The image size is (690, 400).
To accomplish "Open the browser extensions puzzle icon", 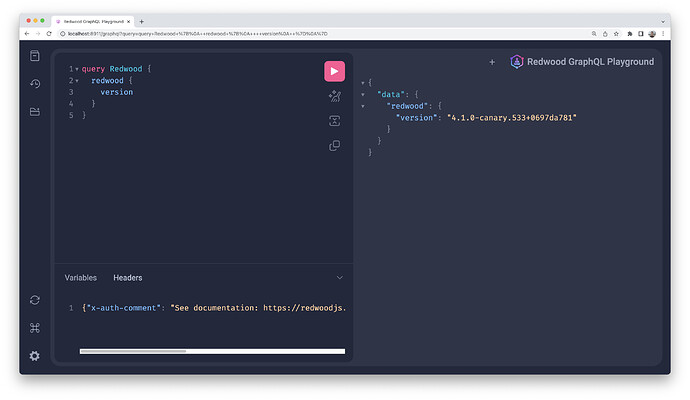I will [630, 33].
